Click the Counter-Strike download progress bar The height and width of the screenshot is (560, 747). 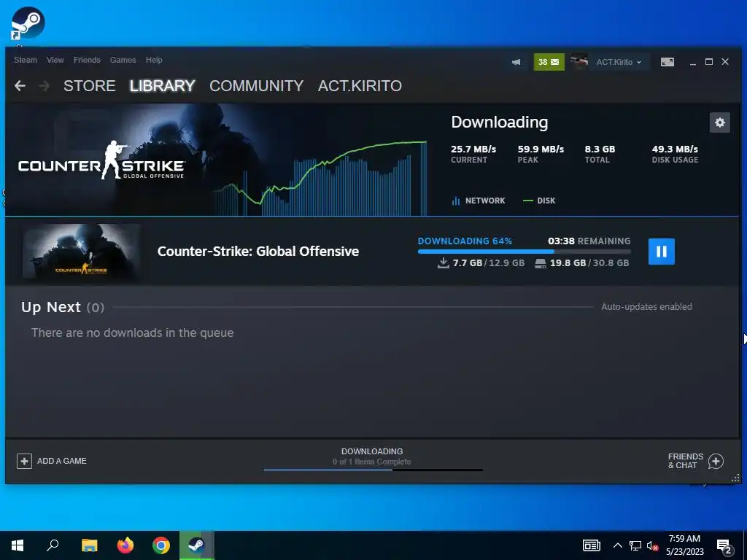click(524, 252)
